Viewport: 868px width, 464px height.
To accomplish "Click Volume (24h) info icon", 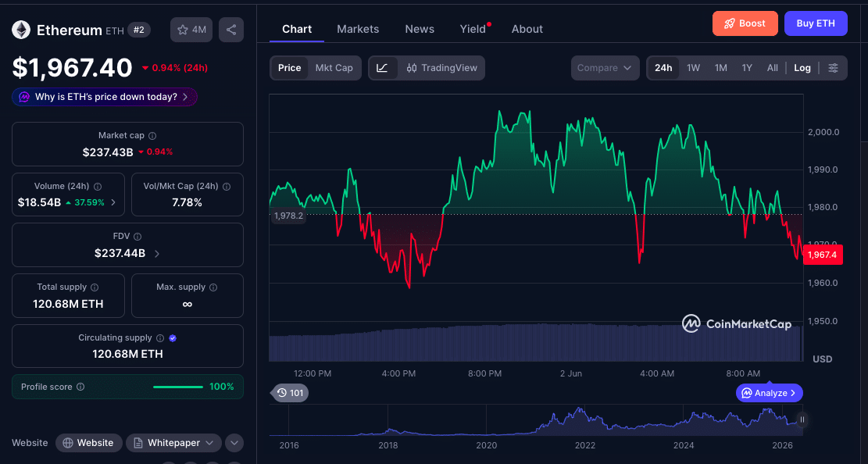I will coord(98,187).
